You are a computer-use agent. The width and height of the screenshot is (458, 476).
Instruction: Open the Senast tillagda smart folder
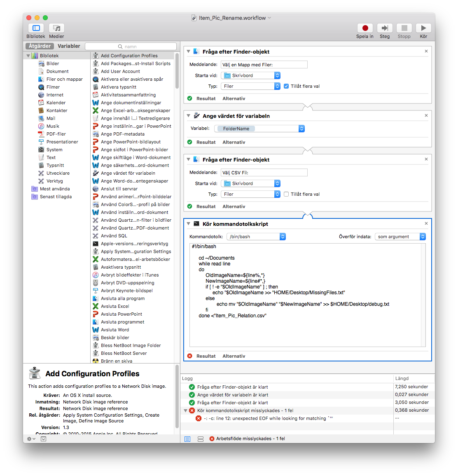click(56, 197)
